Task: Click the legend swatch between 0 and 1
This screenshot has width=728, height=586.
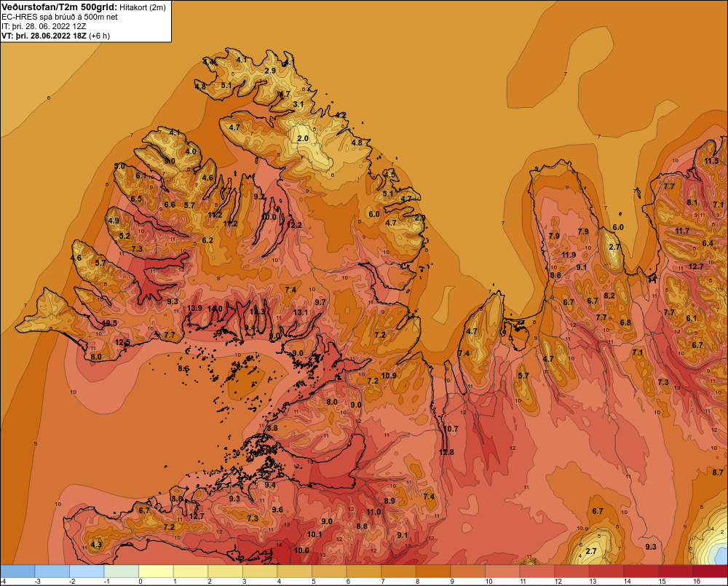Action: click(x=156, y=571)
